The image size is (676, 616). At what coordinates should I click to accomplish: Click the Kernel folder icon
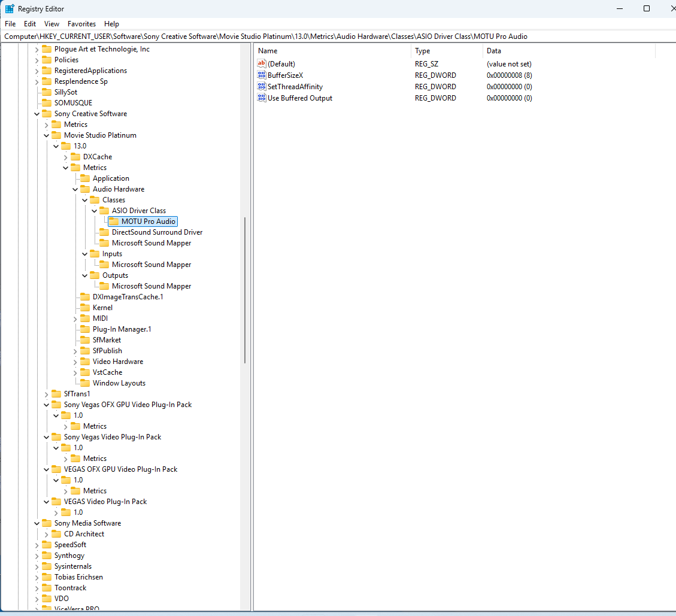pyautogui.click(x=85, y=308)
